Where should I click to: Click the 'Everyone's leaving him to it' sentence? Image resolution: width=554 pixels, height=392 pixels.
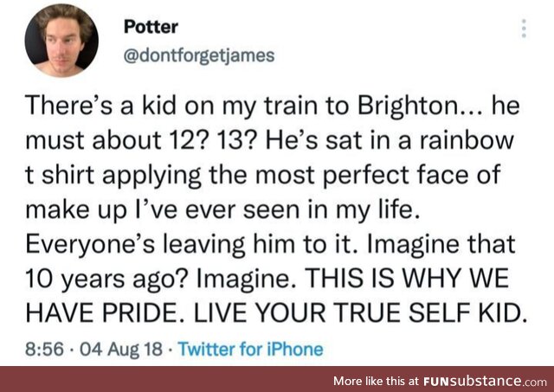coord(190,245)
